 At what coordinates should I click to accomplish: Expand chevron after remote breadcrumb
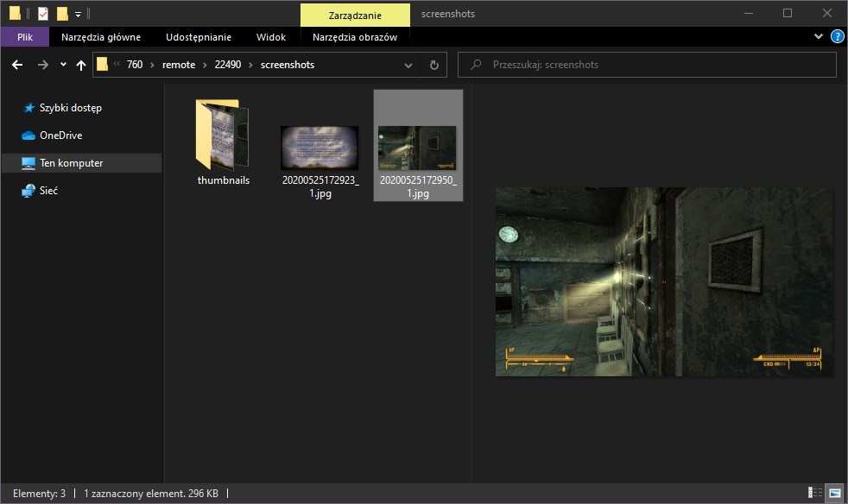[x=205, y=65]
